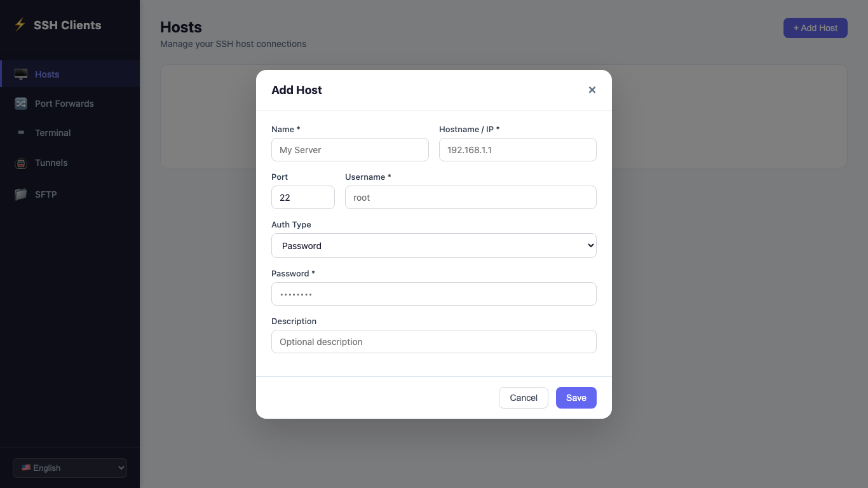The image size is (868, 488).
Task: Go to the Tunnels section
Action: [x=51, y=163]
